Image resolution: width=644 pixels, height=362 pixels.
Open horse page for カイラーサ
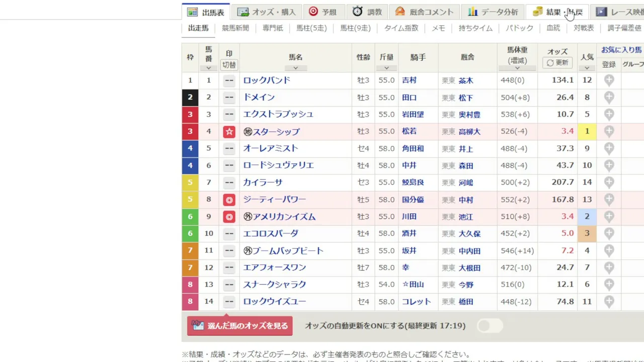[x=263, y=183]
